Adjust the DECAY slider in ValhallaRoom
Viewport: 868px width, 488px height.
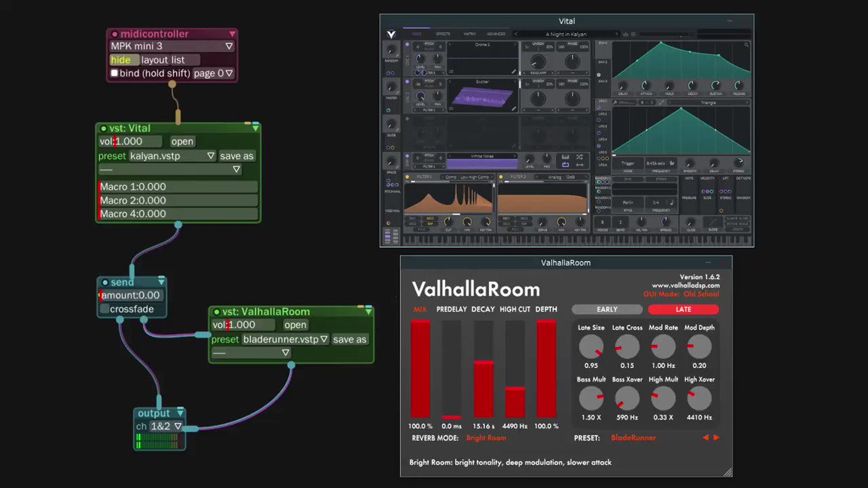[x=483, y=369]
